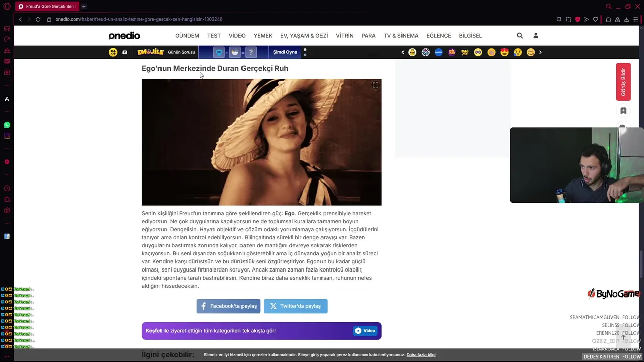This screenshot has height=362, width=644.
Task: Click the Şimdi Oyna button
Action: (x=285, y=52)
